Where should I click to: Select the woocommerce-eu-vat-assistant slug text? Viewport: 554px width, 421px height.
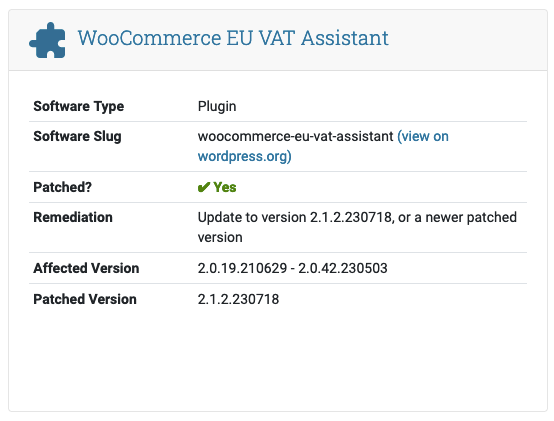(x=295, y=136)
